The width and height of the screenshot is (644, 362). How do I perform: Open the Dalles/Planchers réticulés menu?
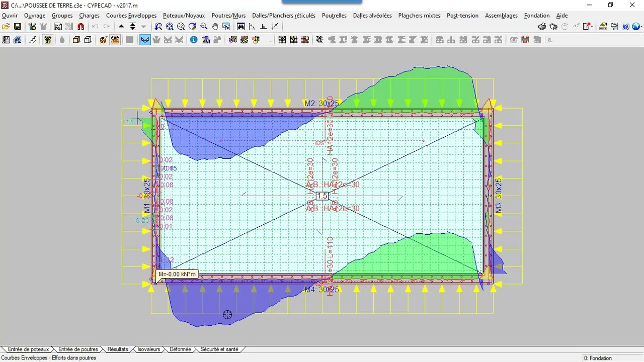[x=284, y=16]
